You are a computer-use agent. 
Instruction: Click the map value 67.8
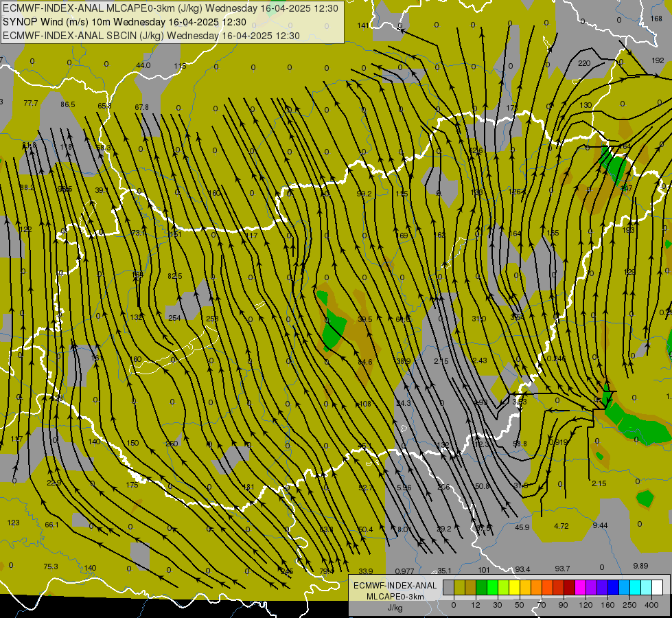(142, 107)
